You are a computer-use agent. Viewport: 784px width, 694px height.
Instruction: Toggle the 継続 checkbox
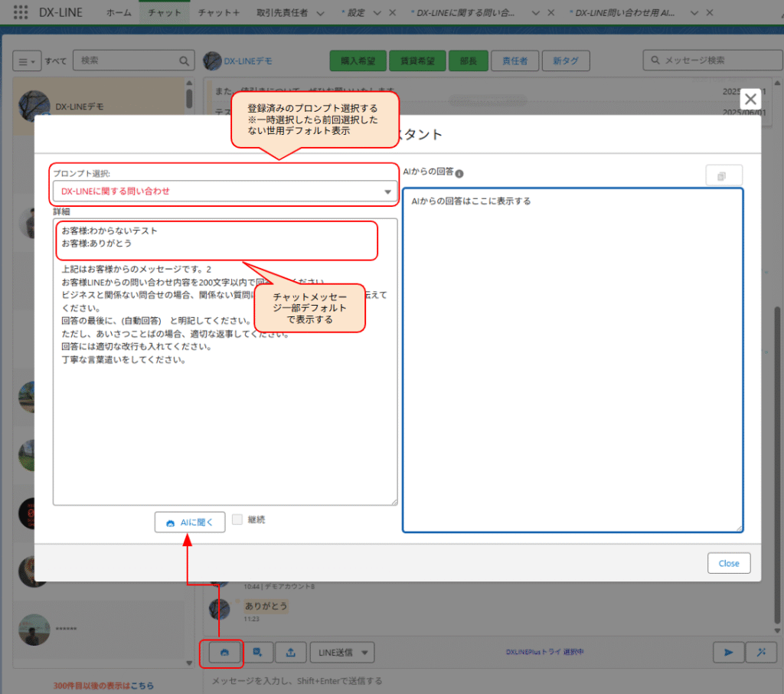237,519
